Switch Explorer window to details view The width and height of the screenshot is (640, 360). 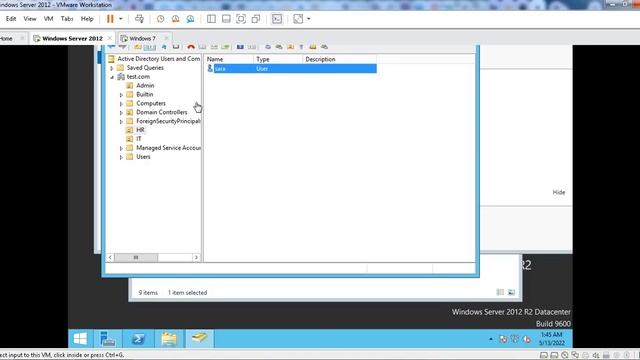click(x=500, y=292)
